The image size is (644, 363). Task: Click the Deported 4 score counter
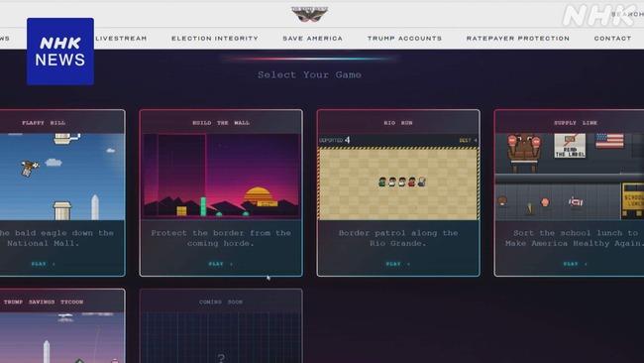click(334, 140)
